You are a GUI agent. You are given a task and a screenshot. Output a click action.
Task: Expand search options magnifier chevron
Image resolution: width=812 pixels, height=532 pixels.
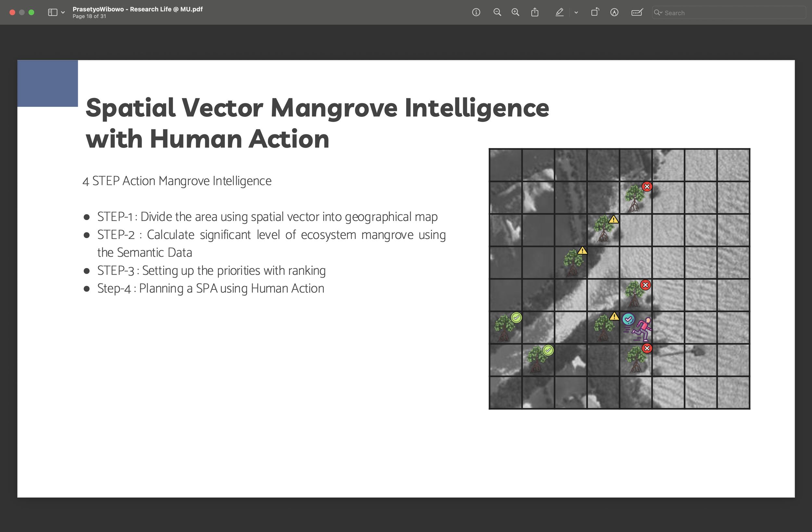[x=658, y=13]
